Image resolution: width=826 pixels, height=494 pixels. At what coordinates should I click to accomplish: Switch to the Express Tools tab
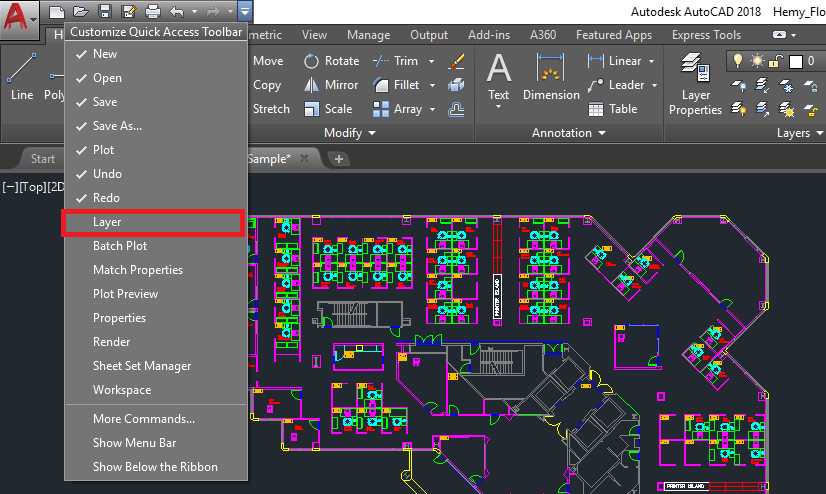coord(706,35)
